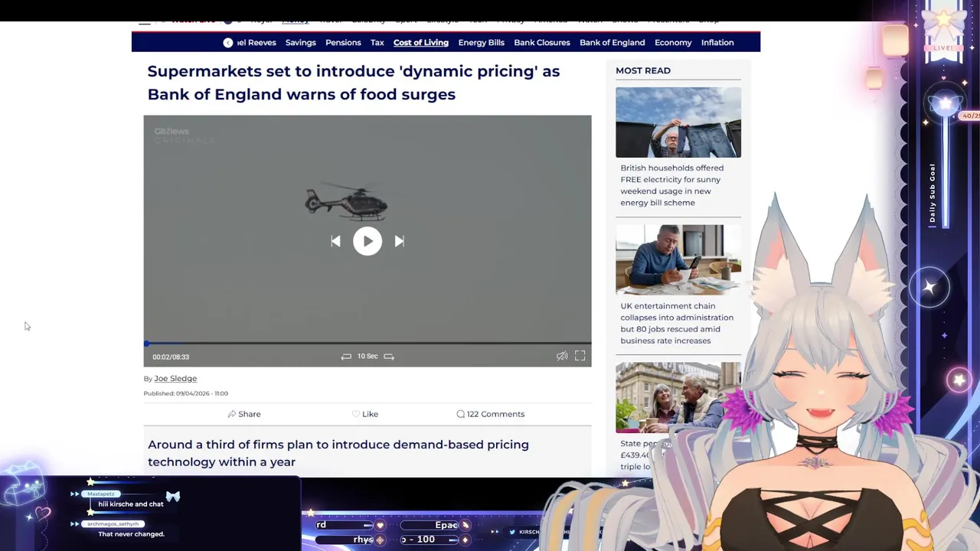
Task: Open the video in fullscreen
Action: click(x=580, y=356)
